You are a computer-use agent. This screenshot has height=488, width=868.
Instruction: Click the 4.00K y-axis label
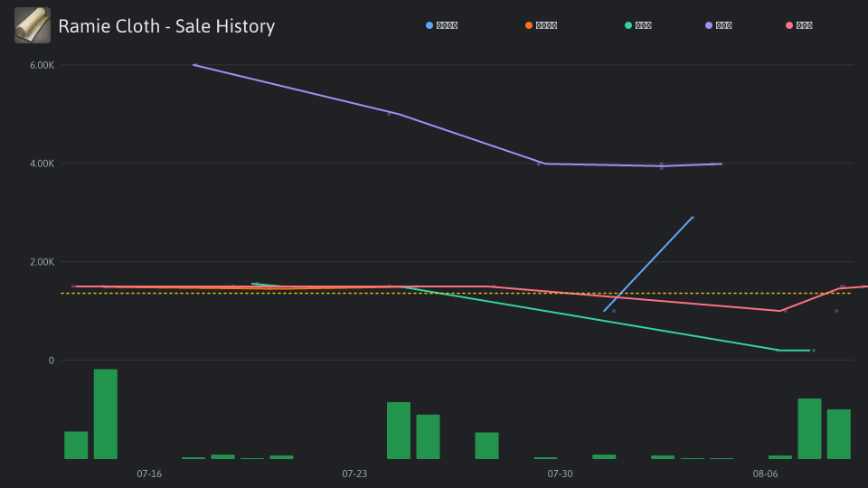click(x=42, y=164)
